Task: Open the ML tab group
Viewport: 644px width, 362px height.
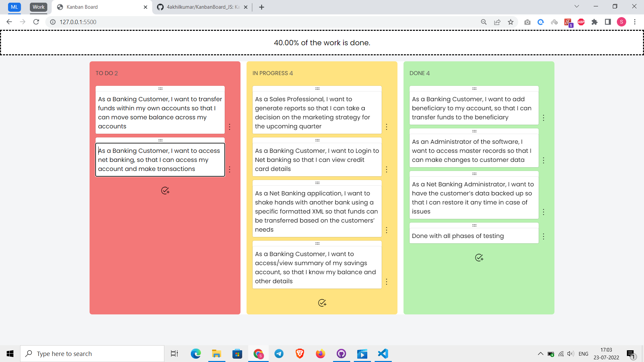Action: 14,7
